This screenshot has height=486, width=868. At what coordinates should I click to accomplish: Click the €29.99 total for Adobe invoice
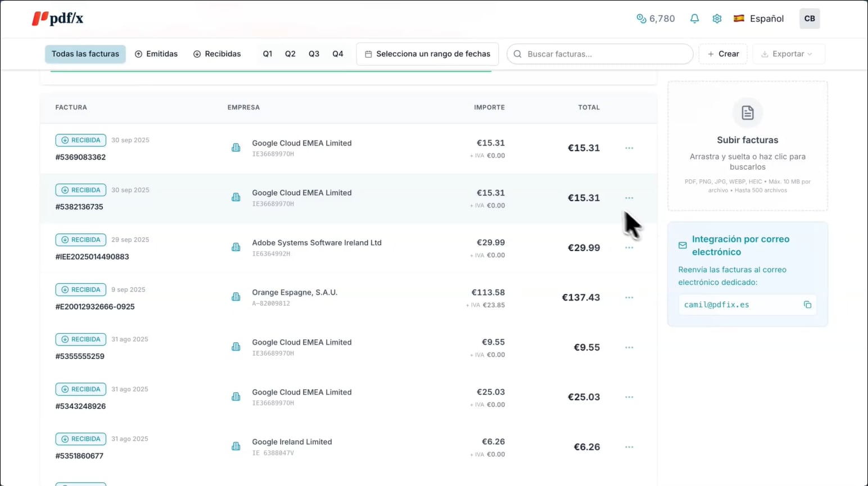[x=584, y=248]
